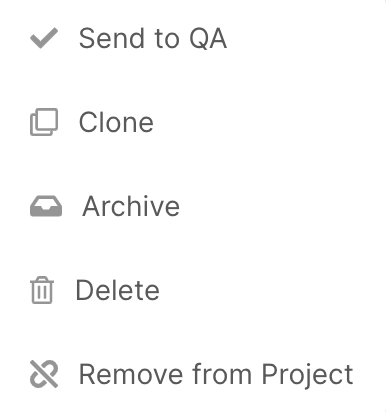Choose Remove from Project text label

pyautogui.click(x=216, y=375)
